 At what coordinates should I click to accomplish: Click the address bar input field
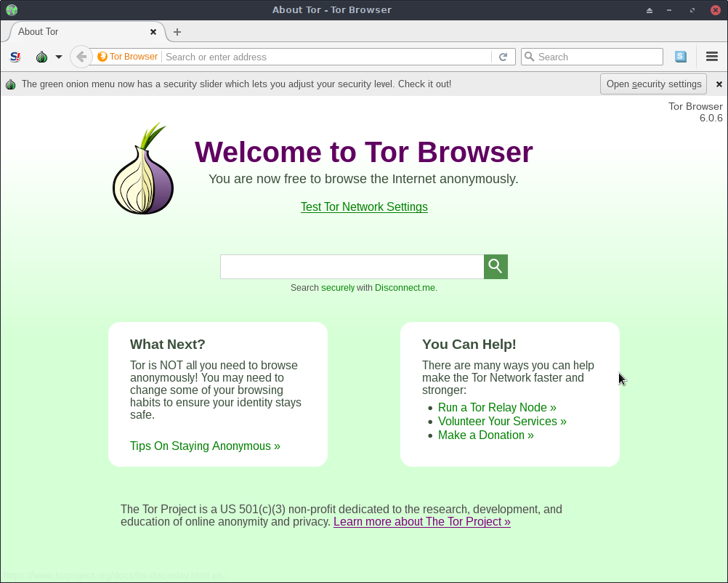point(327,57)
